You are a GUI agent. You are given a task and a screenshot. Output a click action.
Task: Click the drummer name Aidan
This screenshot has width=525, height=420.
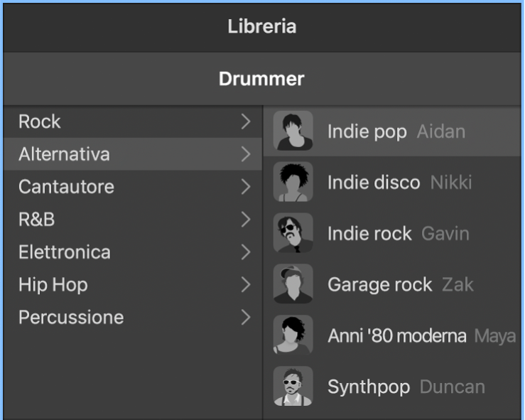pos(441,131)
